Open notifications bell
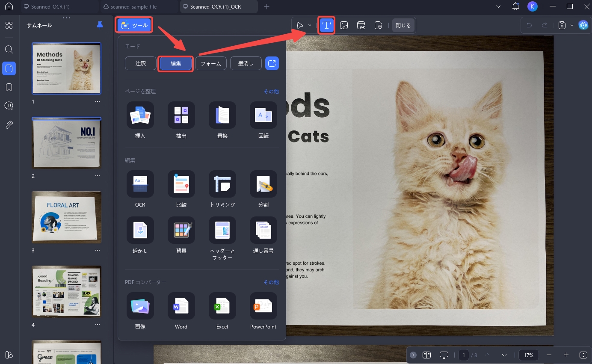 click(515, 7)
